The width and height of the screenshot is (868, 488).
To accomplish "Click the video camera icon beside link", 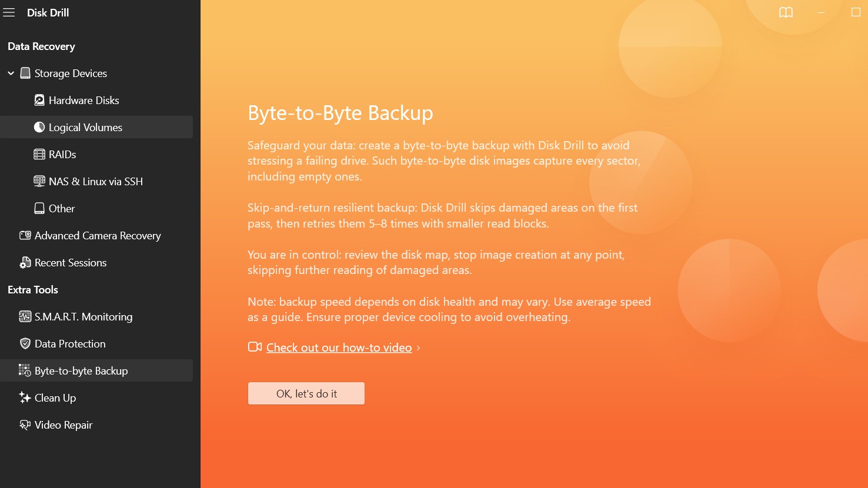I will (x=255, y=347).
